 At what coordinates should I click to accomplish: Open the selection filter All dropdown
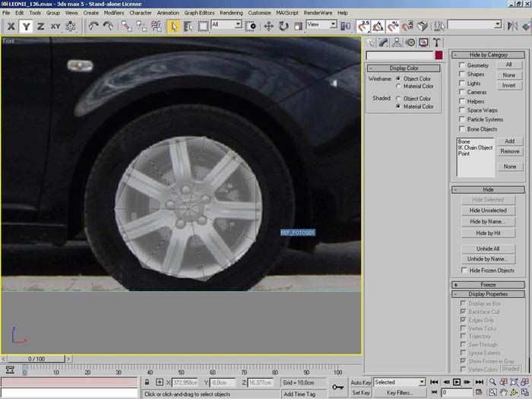(226, 25)
